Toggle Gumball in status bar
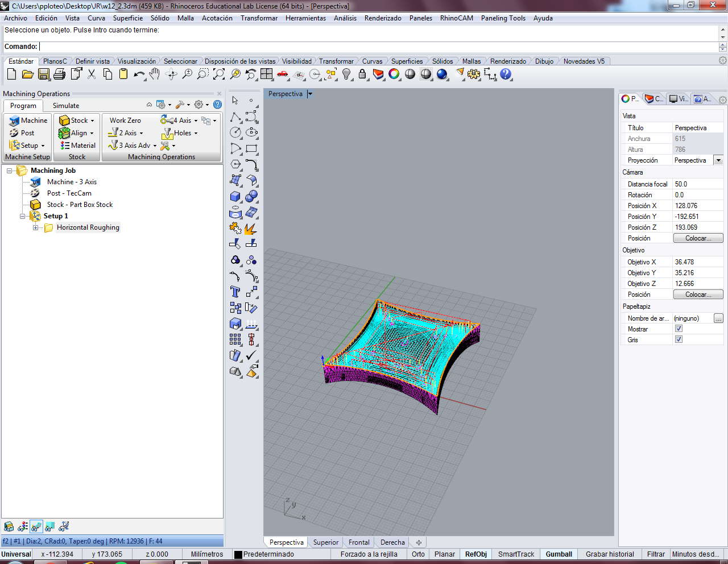The width and height of the screenshot is (728, 564). click(x=559, y=554)
